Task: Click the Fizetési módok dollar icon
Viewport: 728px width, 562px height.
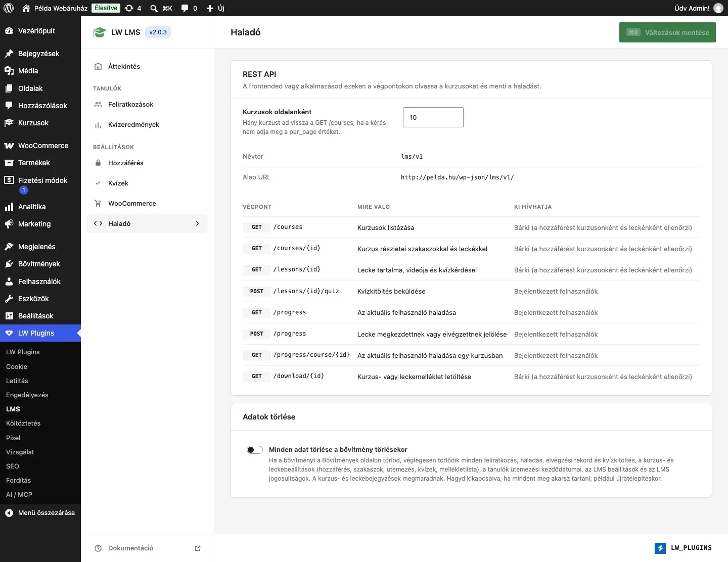Action: (x=9, y=180)
